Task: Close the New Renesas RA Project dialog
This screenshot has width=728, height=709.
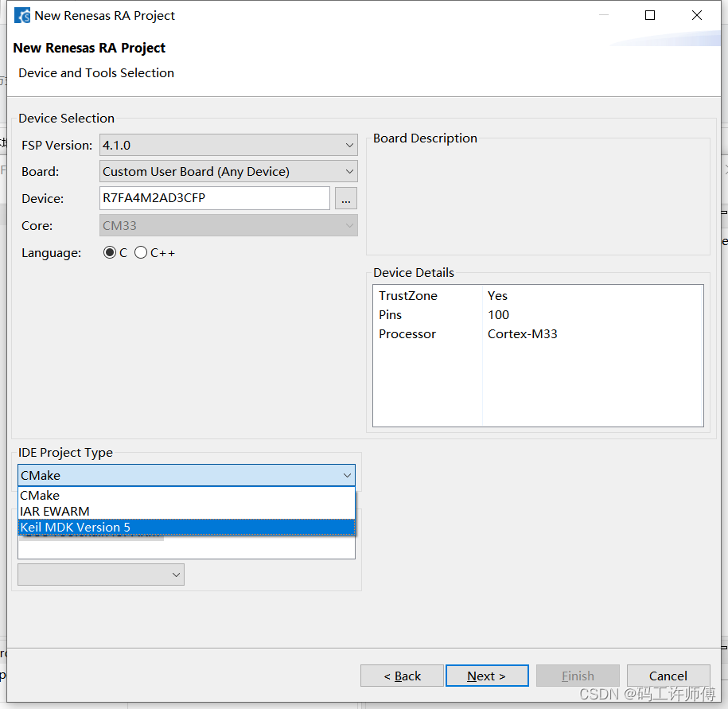Action: pyautogui.click(x=697, y=15)
